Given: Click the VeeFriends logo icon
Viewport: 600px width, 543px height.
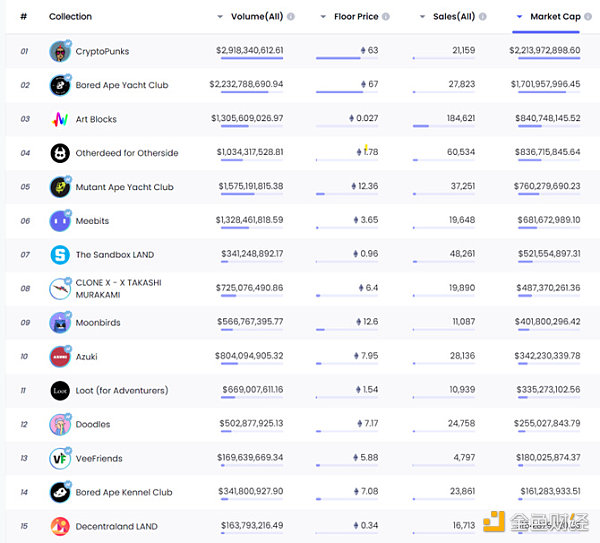Looking at the screenshot, I should coord(60,458).
